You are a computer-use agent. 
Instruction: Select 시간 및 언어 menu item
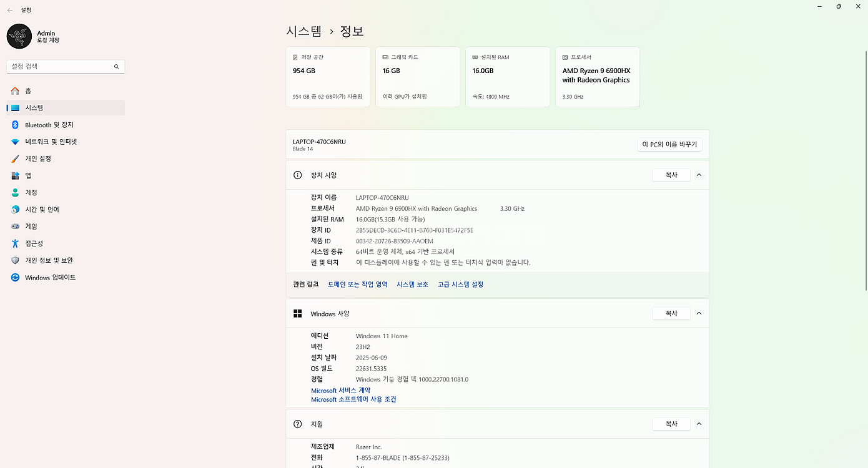[66, 210]
